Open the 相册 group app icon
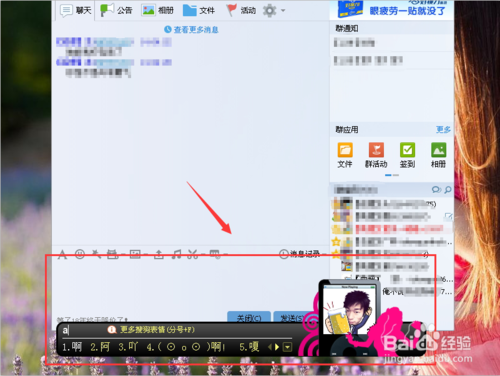500x376 pixels. [x=438, y=155]
